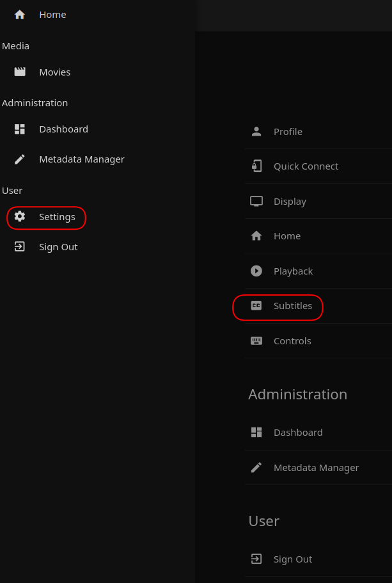Click the house icon in the navigation drawer

[20, 15]
